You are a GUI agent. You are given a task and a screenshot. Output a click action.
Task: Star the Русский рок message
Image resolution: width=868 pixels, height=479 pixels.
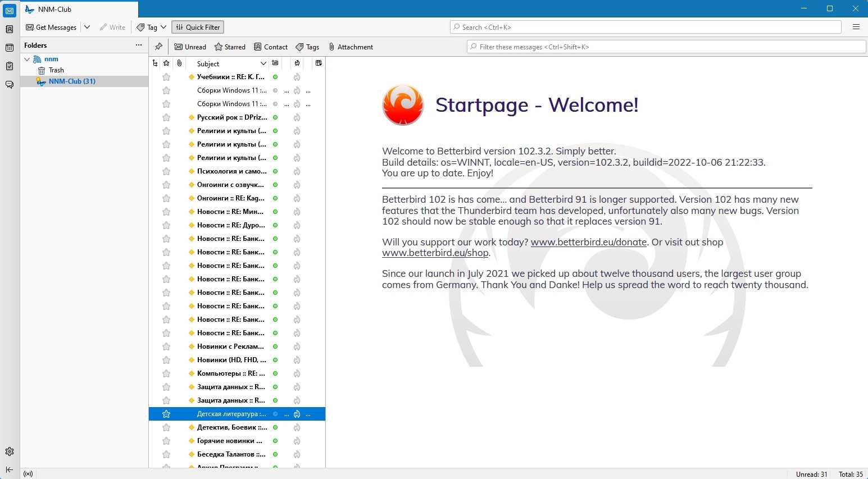(x=166, y=117)
